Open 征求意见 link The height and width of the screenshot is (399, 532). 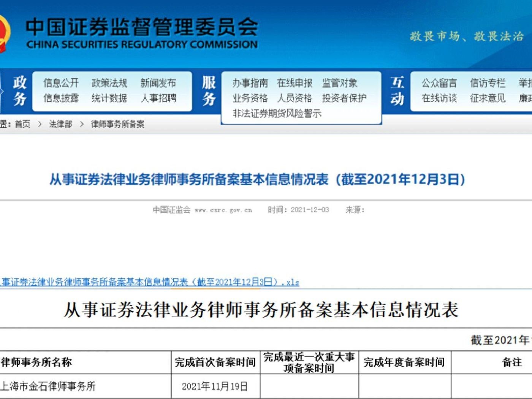coord(488,98)
